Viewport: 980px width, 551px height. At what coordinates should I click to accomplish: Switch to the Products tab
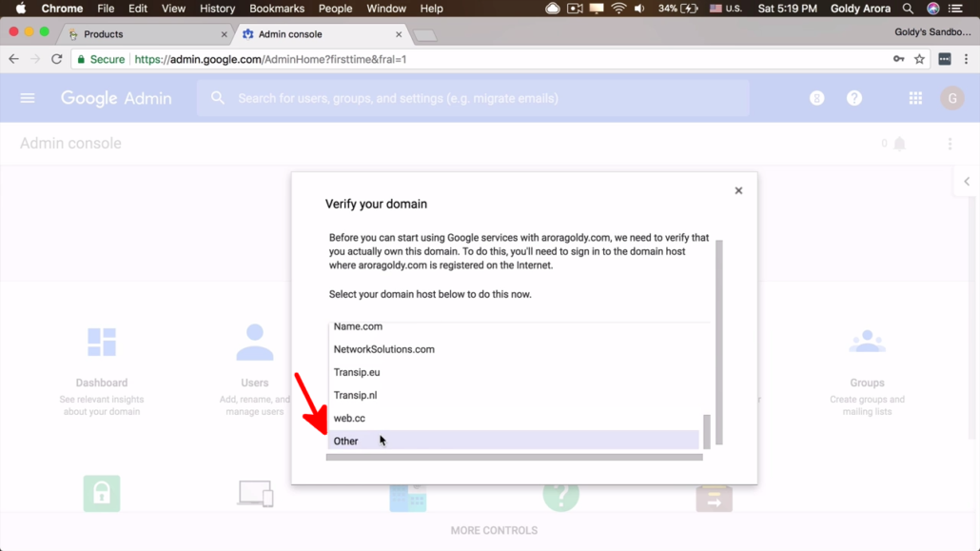tap(145, 34)
